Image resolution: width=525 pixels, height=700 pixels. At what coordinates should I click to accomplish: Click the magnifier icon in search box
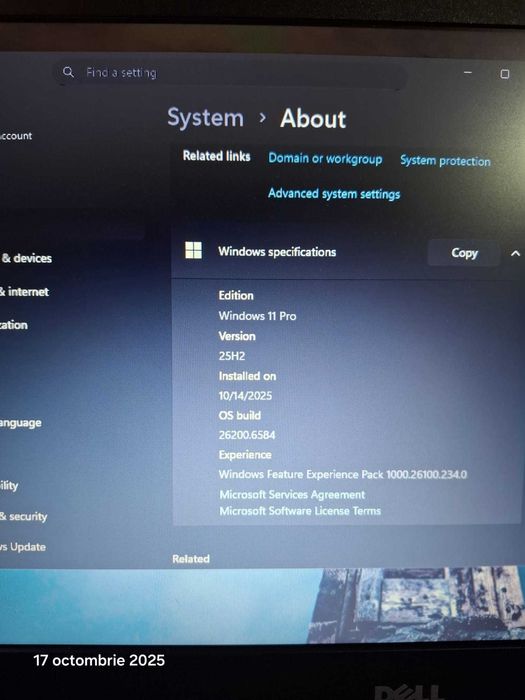68,72
